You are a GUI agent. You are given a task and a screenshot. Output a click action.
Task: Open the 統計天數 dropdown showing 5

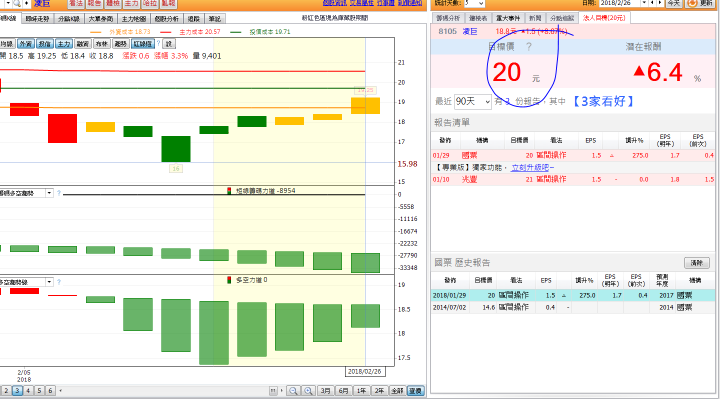474,3
